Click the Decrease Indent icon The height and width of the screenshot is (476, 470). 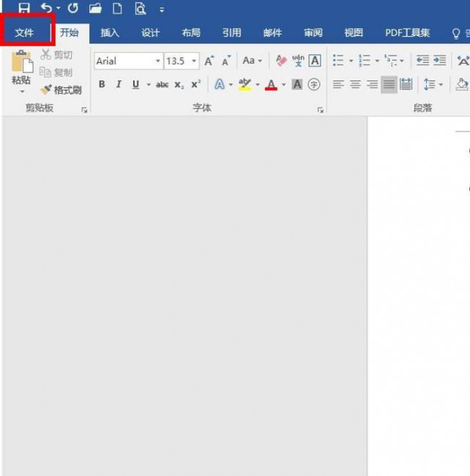click(422, 60)
